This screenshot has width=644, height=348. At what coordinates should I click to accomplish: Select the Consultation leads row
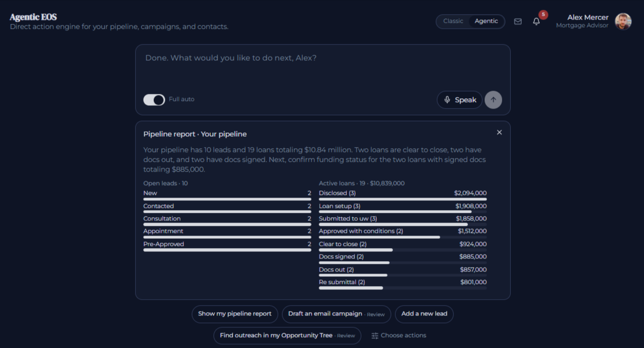pos(227,220)
